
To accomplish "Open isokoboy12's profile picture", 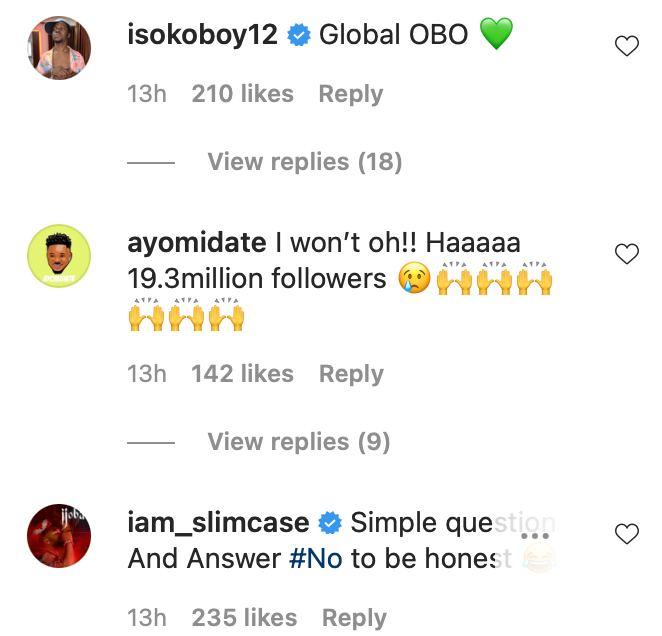I will coord(59,48).
